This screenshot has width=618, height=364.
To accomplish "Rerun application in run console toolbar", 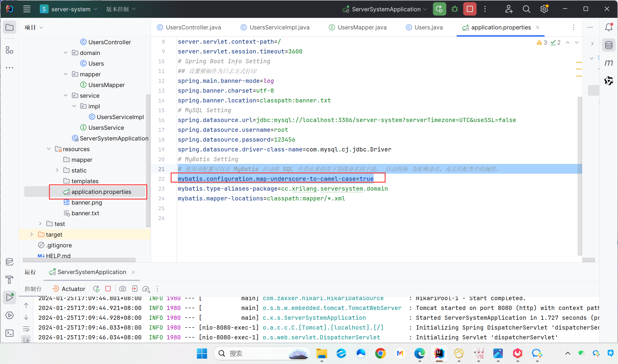I will [x=96, y=289].
